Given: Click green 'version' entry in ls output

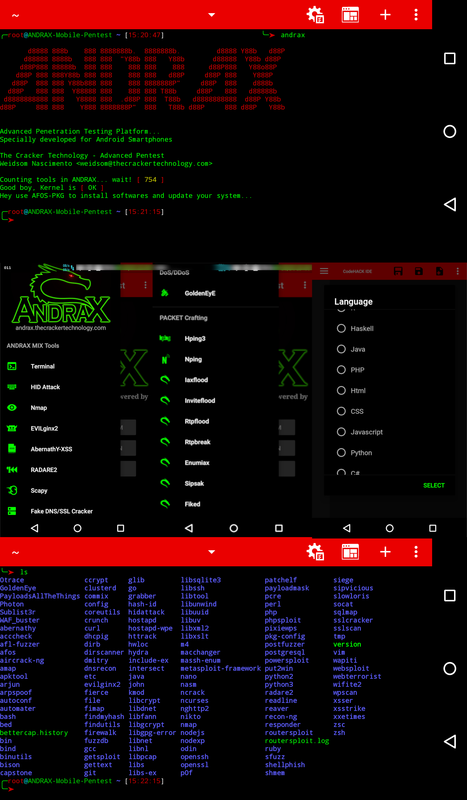Looking at the screenshot, I should click(x=347, y=644).
